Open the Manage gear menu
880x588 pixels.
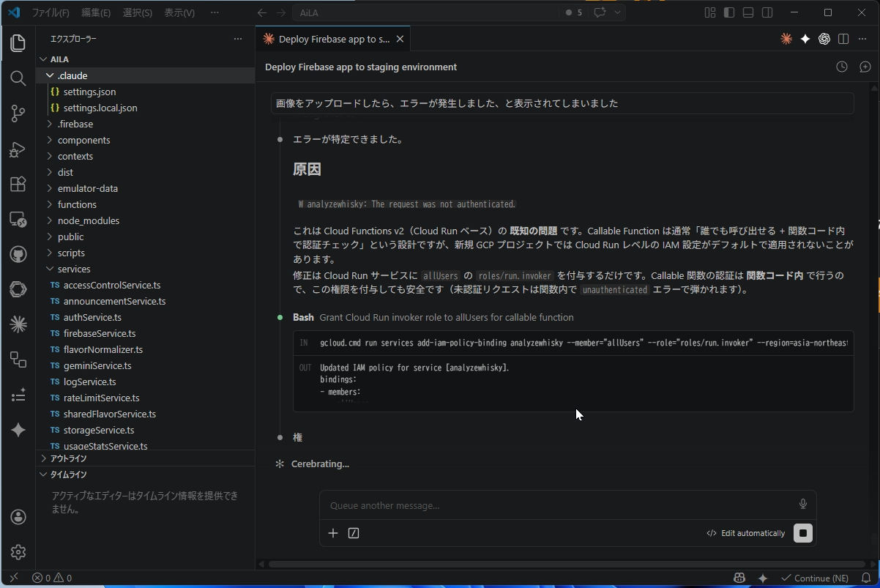click(18, 552)
